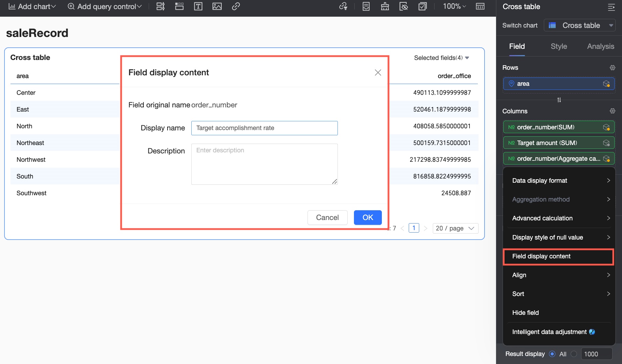The height and width of the screenshot is (364, 622).
Task: Swap rows and columns with the arrows icon
Action: (x=559, y=100)
